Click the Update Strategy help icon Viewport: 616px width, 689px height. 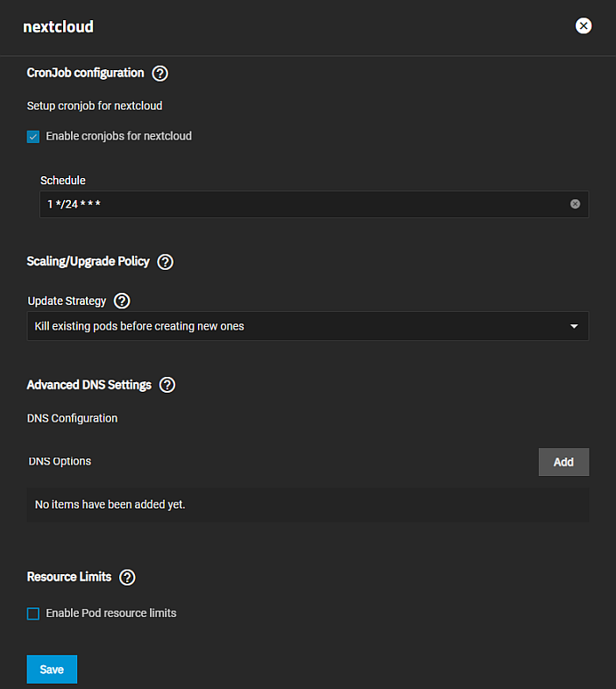pyautogui.click(x=122, y=301)
